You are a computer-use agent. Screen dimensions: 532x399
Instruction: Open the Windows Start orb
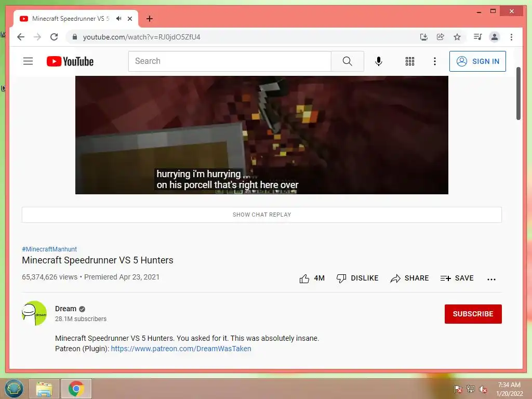point(14,389)
